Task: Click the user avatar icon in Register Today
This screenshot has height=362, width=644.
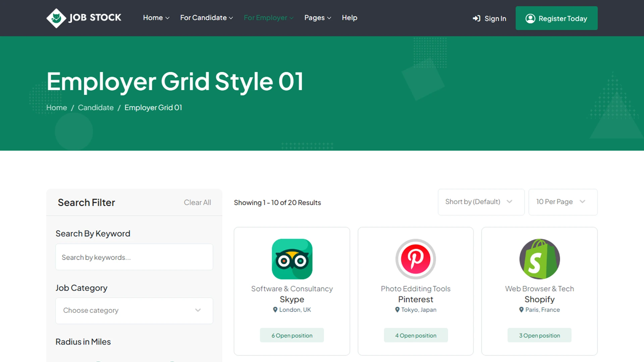Action: [x=530, y=18]
